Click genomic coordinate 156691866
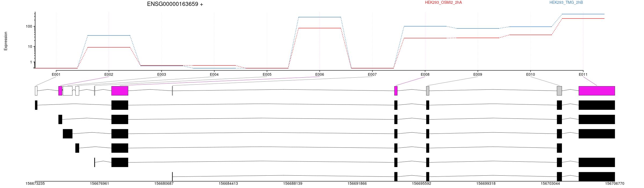The height and width of the screenshot is (188, 644). (x=357, y=184)
